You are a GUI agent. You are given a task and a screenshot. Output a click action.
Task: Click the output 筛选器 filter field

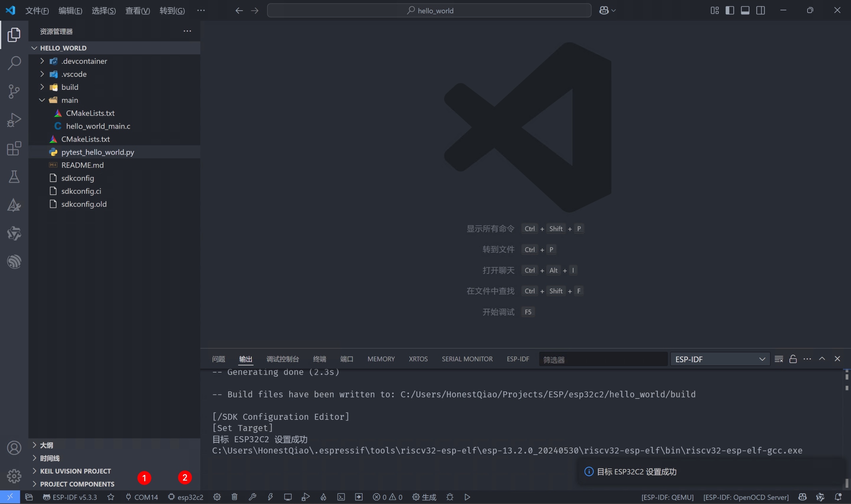(x=603, y=359)
